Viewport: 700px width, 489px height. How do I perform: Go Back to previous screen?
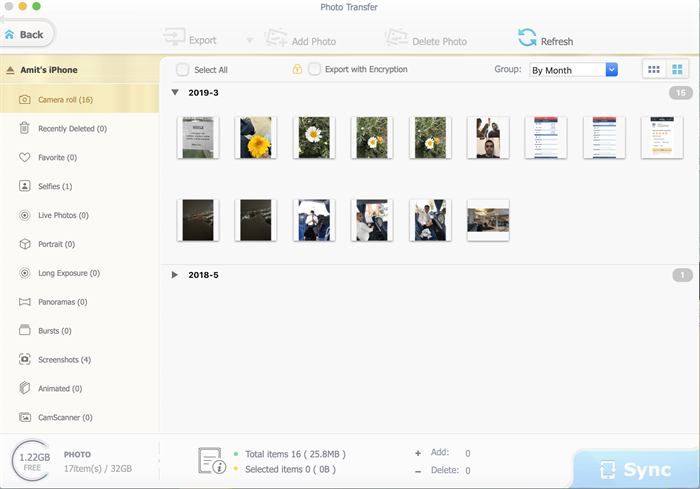[25, 34]
